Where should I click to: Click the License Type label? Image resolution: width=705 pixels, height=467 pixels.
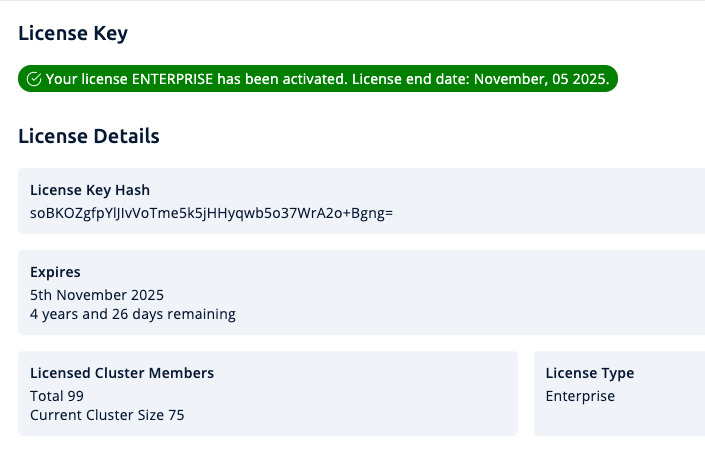pyautogui.click(x=590, y=373)
